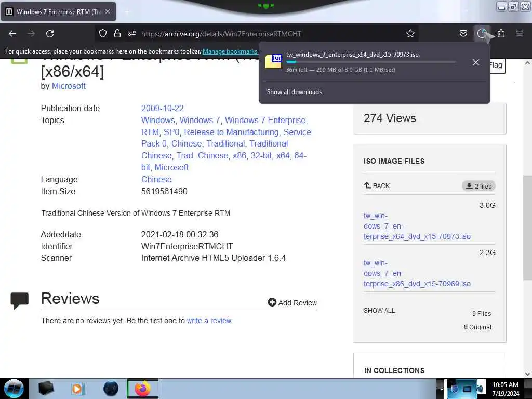The image size is (532, 399).
Task: Click the Add Review button
Action: [292, 303]
